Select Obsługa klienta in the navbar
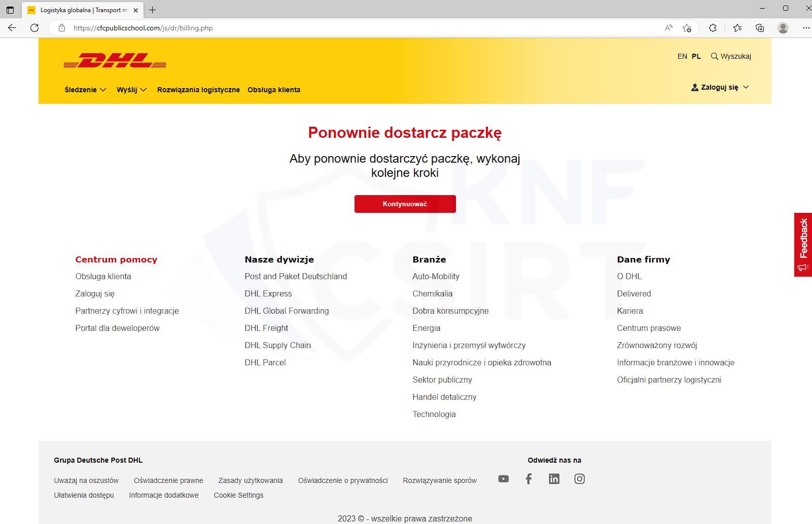The image size is (812, 524). pos(274,90)
